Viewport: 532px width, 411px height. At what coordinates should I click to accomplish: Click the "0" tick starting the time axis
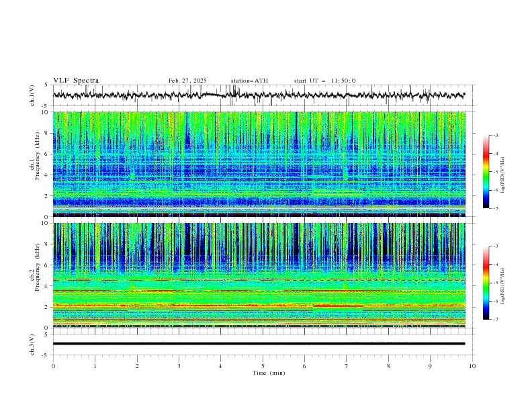[53, 366]
